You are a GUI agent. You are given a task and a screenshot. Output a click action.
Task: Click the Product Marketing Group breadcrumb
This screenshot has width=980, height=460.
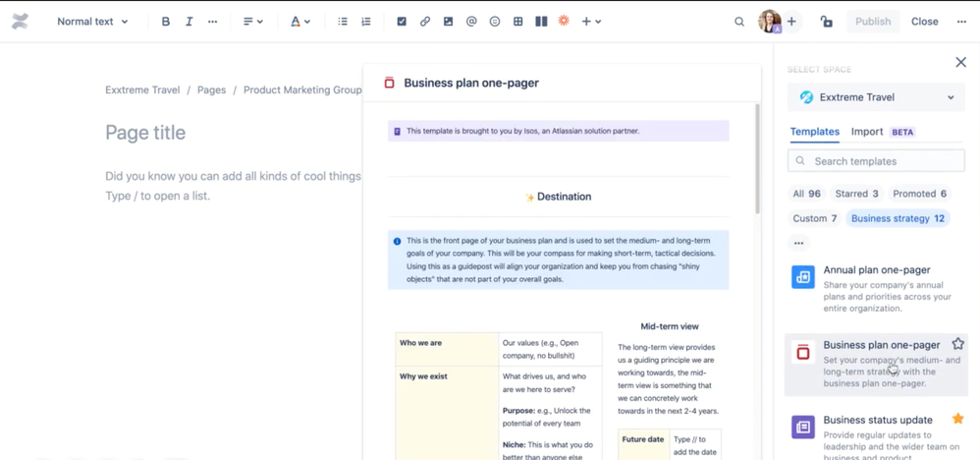tap(302, 90)
